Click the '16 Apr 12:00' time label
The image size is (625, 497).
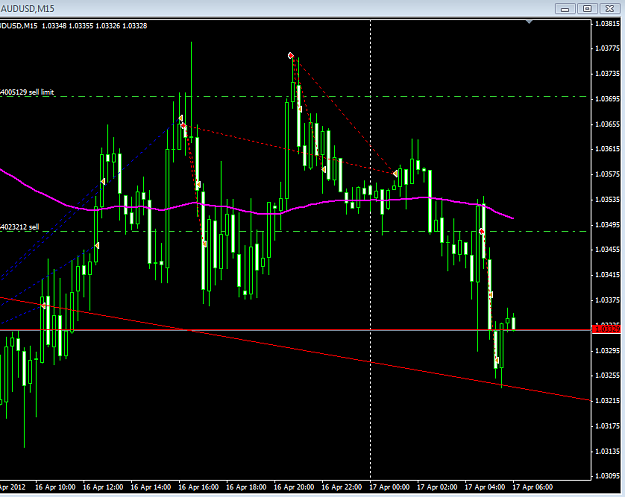pos(103,487)
